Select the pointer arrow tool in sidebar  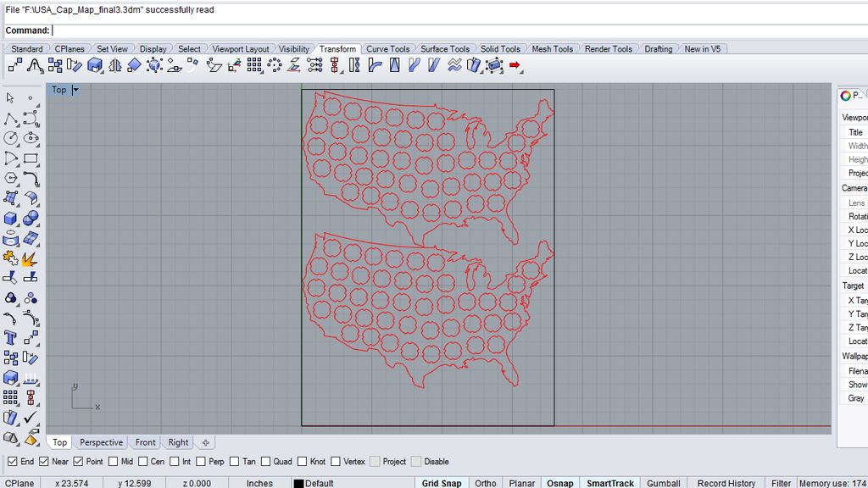pos(10,98)
